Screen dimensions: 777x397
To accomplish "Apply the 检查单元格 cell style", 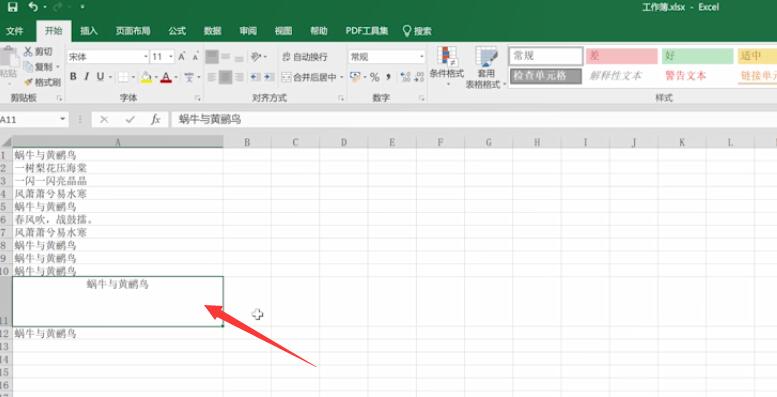I will pos(546,76).
